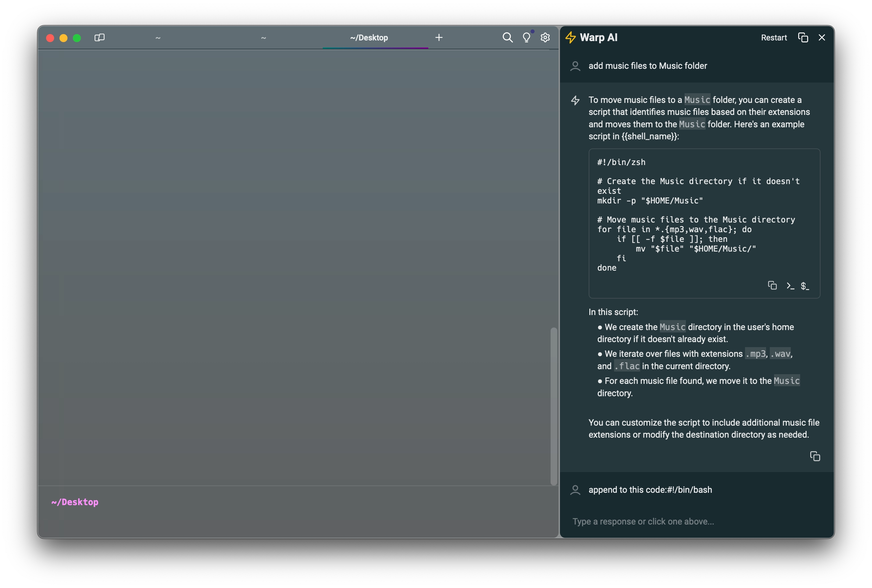Switch to the second ~ tab
The image size is (872, 588).
[263, 37]
